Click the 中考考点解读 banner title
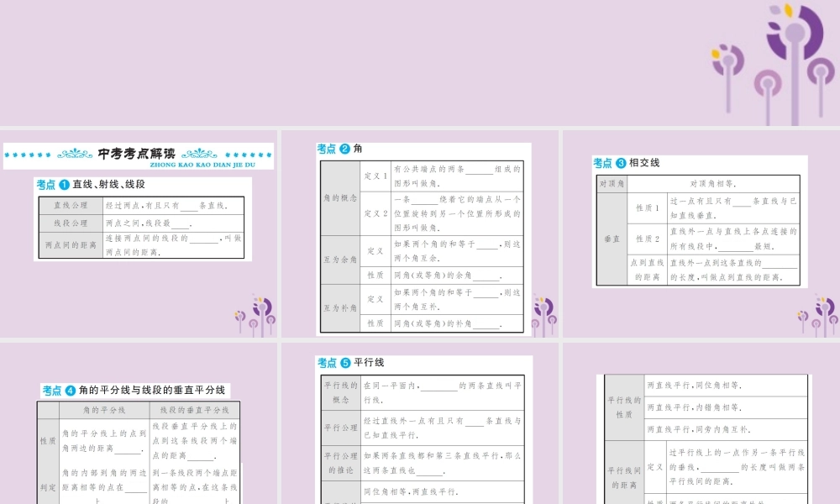 tap(137, 154)
